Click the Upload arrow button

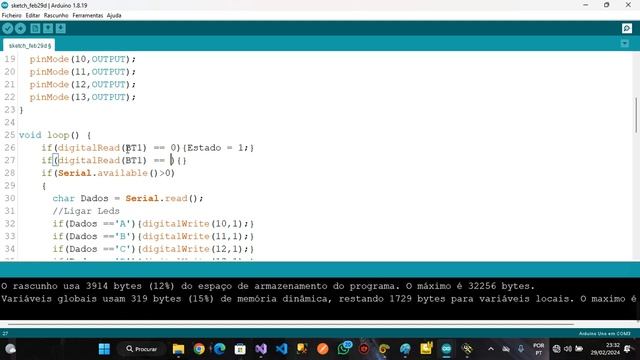point(20,29)
